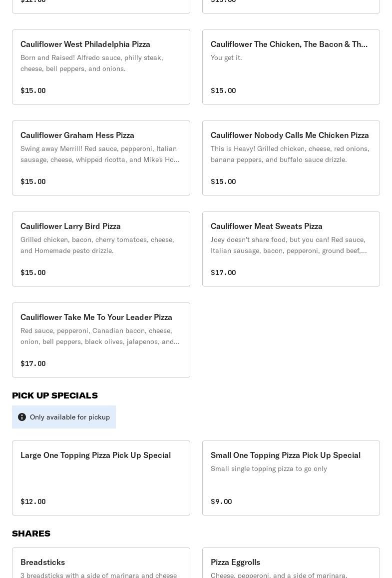Screen dimensions: 392x578
Task: Click $9.00 price on Small Pick Up Special
Action: pos(221,501)
